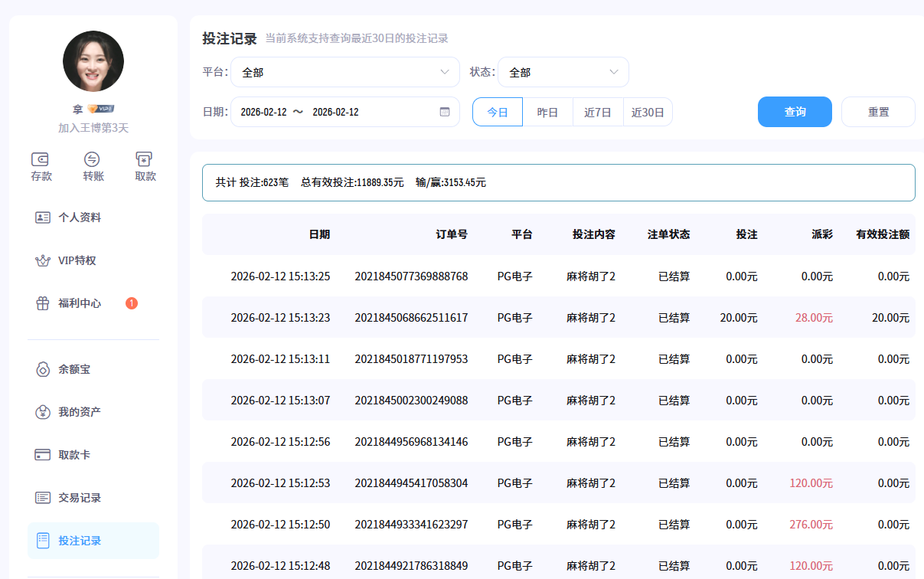This screenshot has height=579, width=924.
Task: Select the 今日 date filter option
Action: pos(497,111)
